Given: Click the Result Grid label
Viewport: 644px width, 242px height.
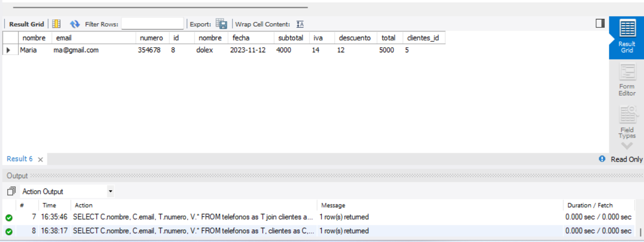Looking at the screenshot, I should (27, 24).
